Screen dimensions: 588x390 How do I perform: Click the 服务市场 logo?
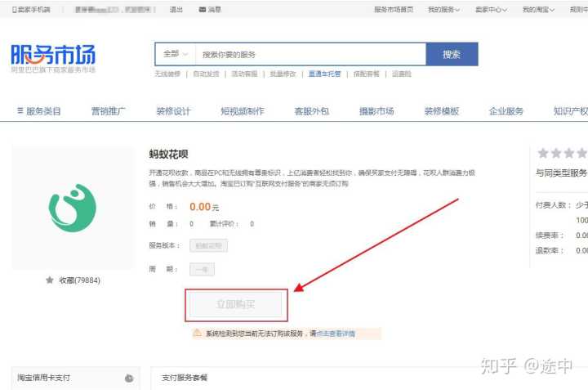(53, 58)
